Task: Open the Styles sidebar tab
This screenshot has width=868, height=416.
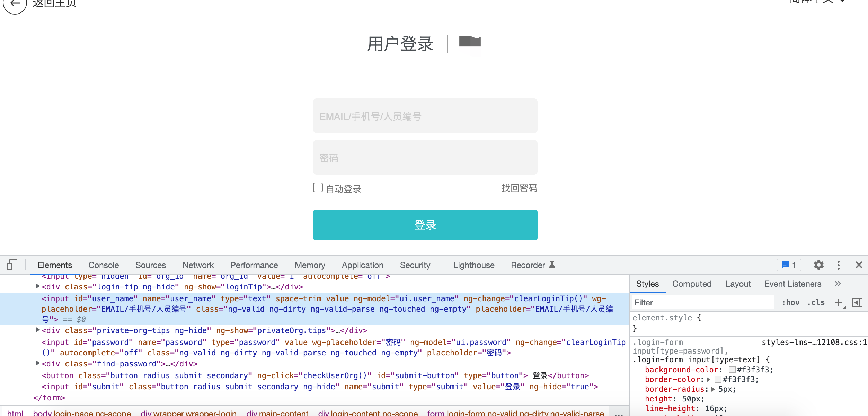Action: click(647, 284)
